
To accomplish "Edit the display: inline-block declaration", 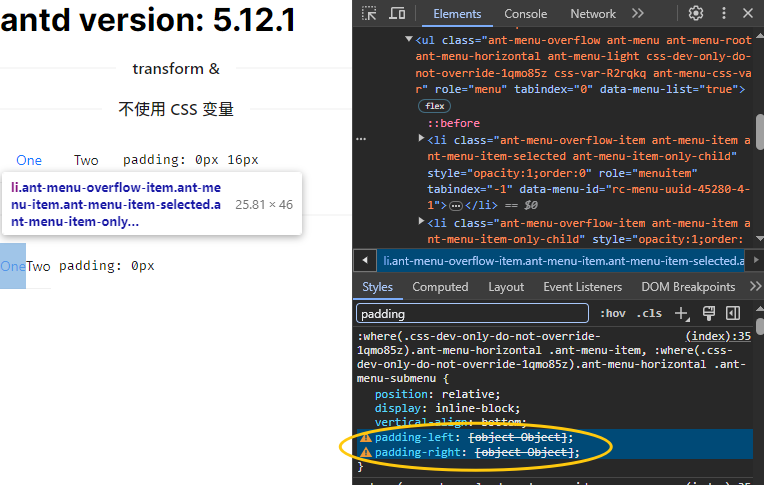I will tap(447, 408).
